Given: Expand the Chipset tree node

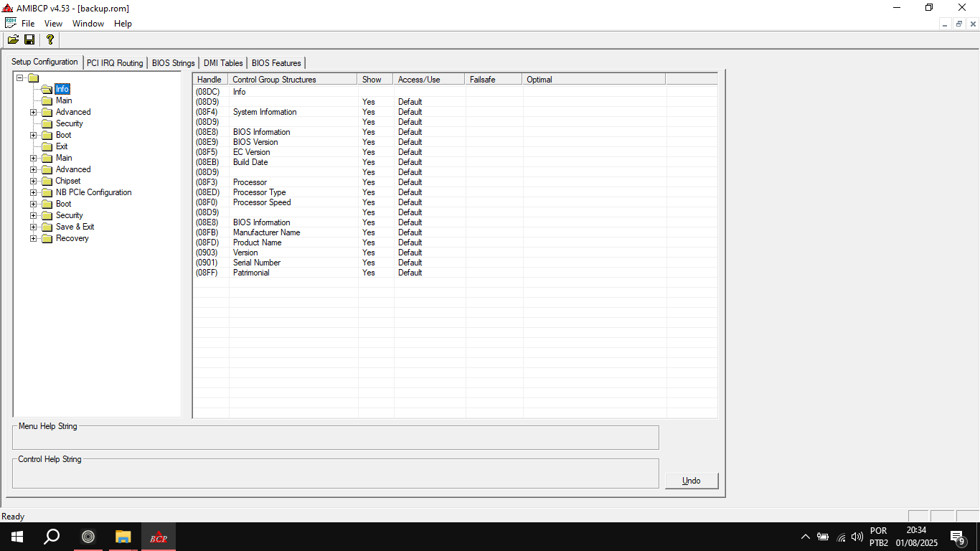Looking at the screenshot, I should [x=33, y=181].
